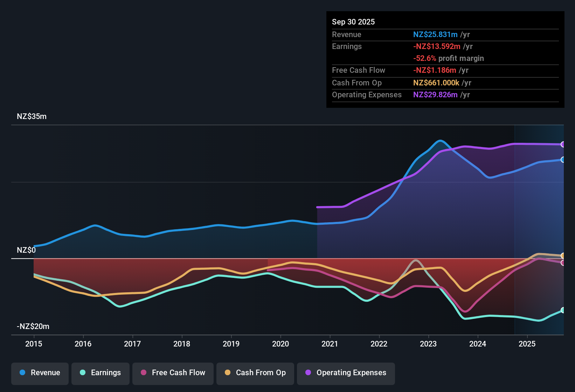Click the NZ$25.831m revenue value

pos(435,34)
